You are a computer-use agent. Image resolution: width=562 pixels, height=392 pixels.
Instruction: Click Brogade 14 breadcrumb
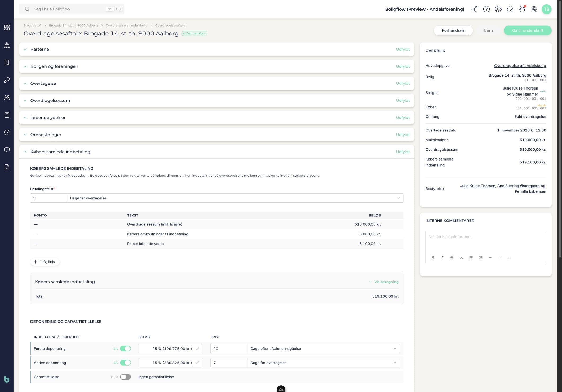pyautogui.click(x=32, y=25)
